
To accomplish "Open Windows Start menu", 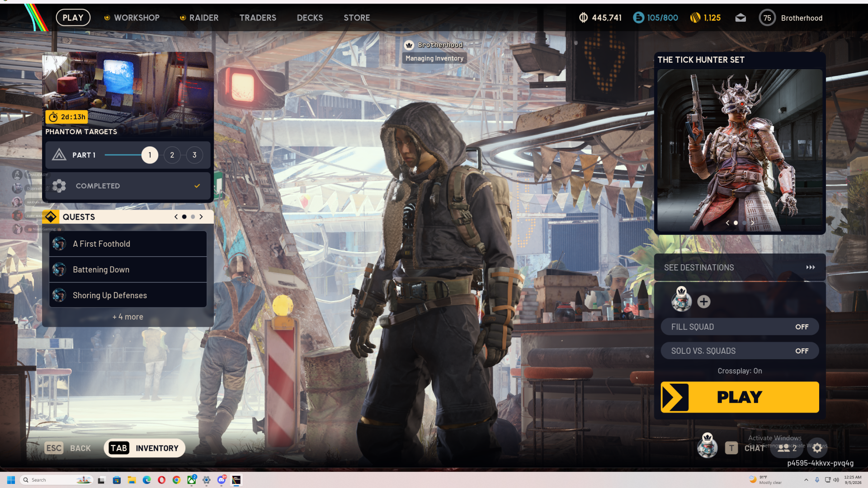I will (x=11, y=480).
